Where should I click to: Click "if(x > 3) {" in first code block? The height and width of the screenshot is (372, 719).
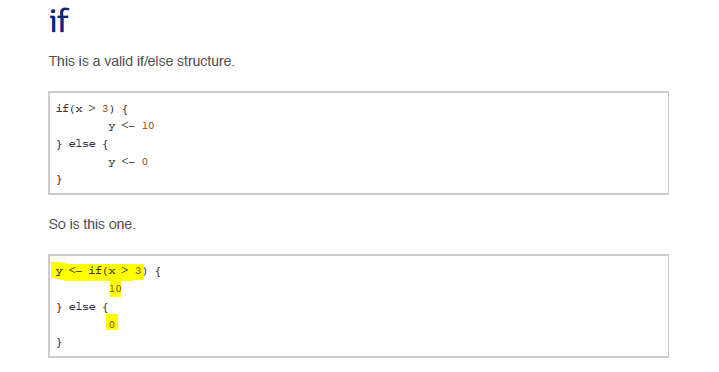tap(92, 109)
